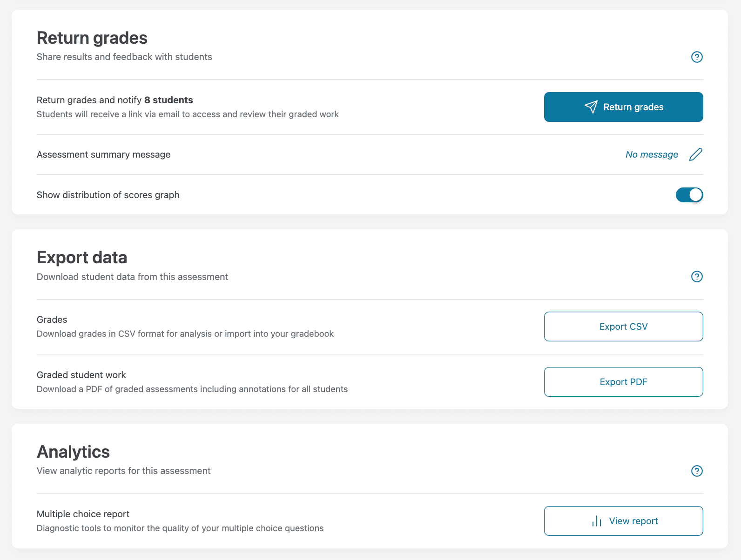Export graded student work as PDF

pyautogui.click(x=623, y=382)
